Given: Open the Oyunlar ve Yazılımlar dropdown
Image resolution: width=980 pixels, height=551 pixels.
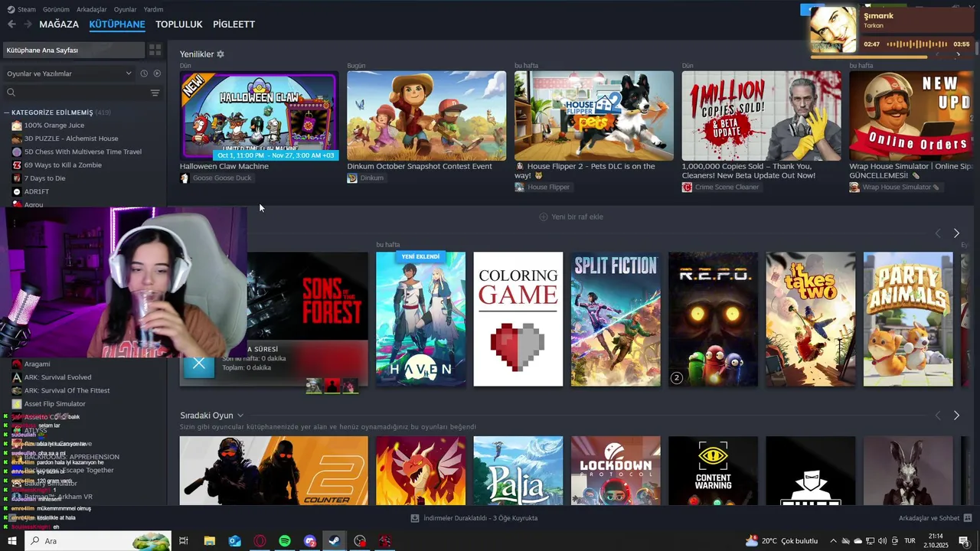Looking at the screenshot, I should coord(69,73).
